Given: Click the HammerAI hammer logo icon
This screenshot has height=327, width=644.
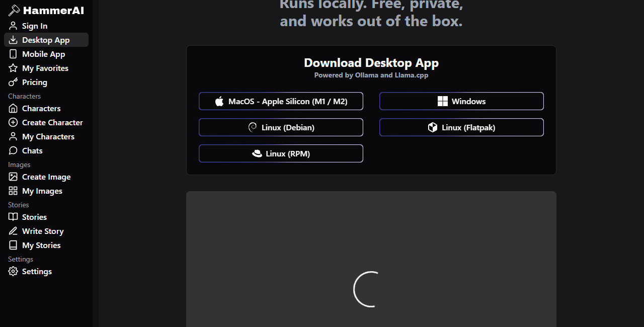Looking at the screenshot, I should [x=14, y=11].
